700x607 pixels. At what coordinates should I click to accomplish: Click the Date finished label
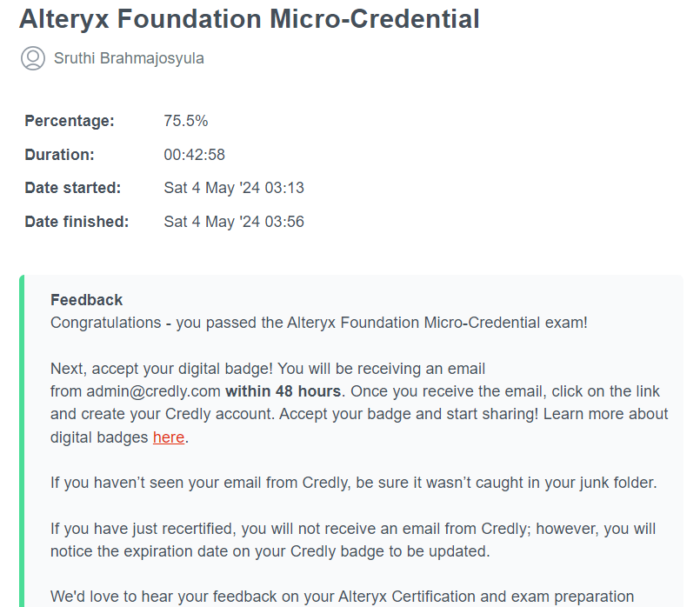tap(77, 222)
